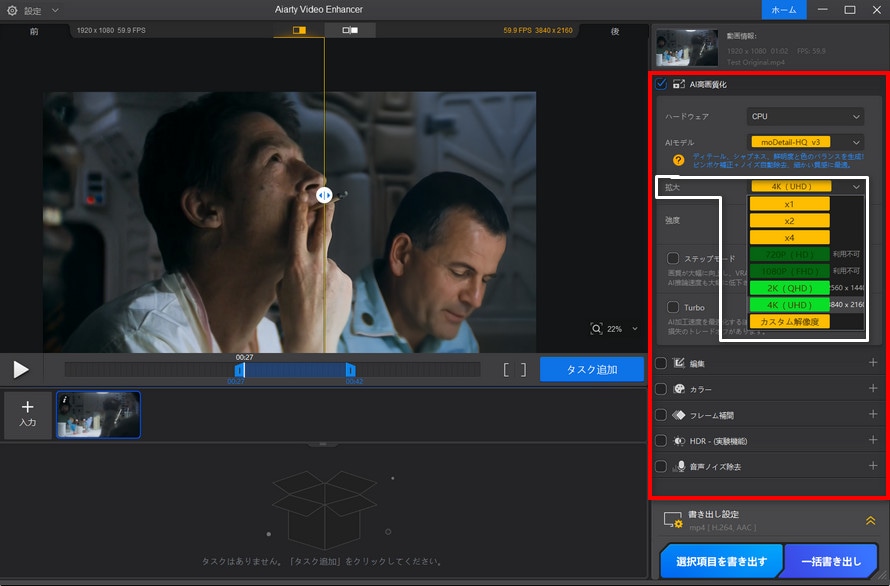Screen dimensions: 890x586
Task: Click the 音声ノイズ除去 microphone icon
Action: (x=680, y=465)
